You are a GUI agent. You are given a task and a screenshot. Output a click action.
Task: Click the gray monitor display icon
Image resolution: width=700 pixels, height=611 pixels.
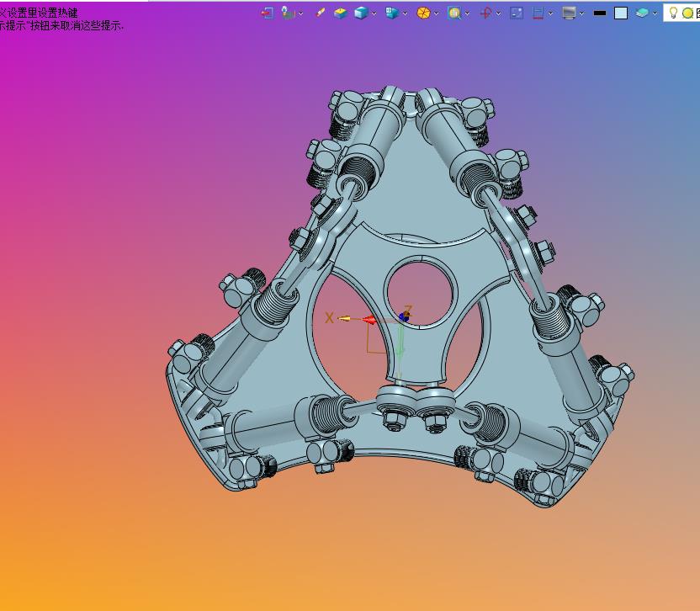569,13
